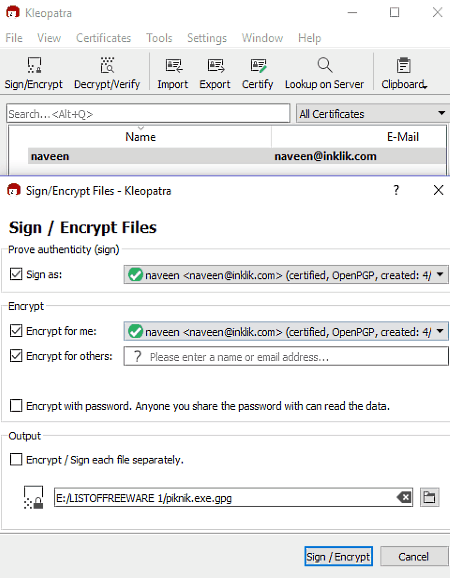The height and width of the screenshot is (578, 450).
Task: Open the Clipboard tool menu
Action: tap(404, 73)
